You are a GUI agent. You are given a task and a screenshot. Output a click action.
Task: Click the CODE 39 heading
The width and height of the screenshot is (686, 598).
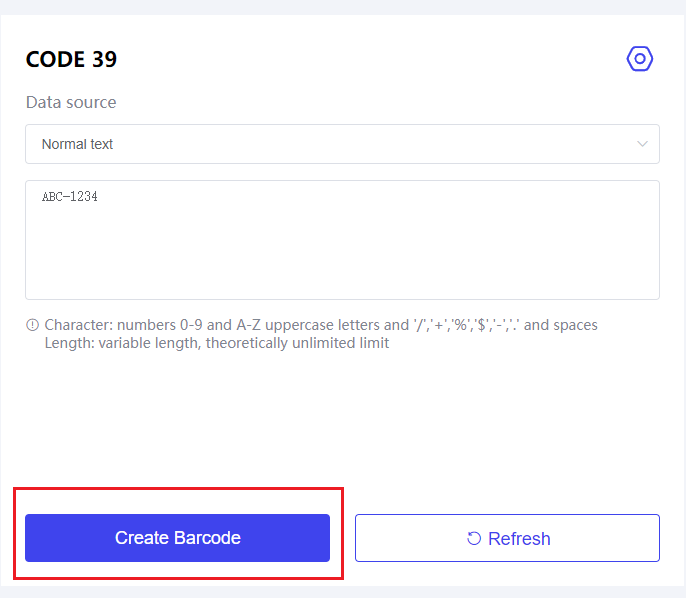71,59
